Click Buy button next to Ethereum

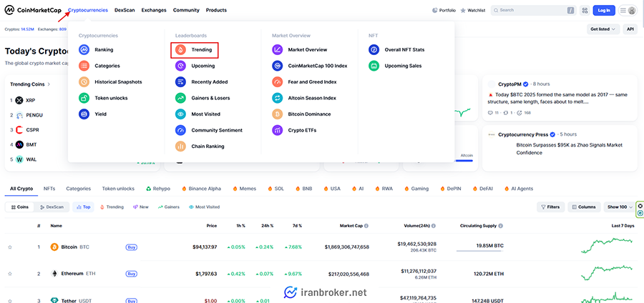click(x=132, y=274)
